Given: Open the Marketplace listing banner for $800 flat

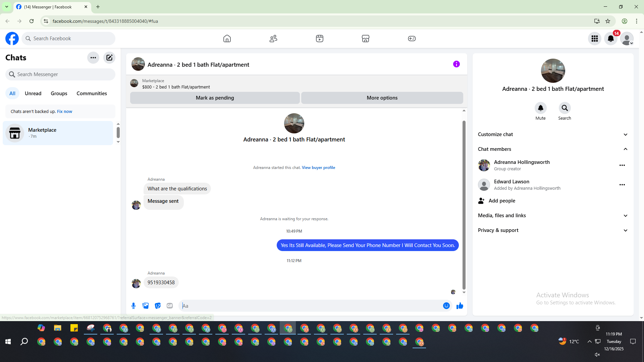Looking at the screenshot, I should [x=297, y=84].
